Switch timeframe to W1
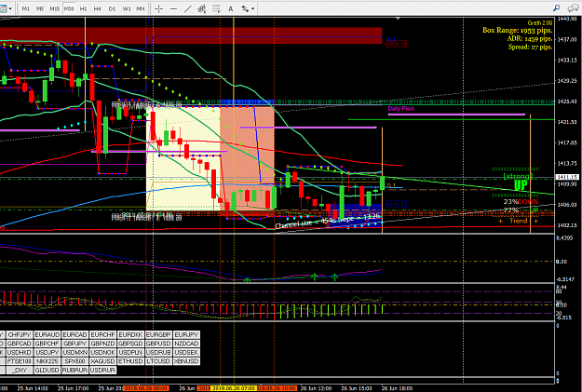Screen dimensions: 582x392 pos(127,8)
